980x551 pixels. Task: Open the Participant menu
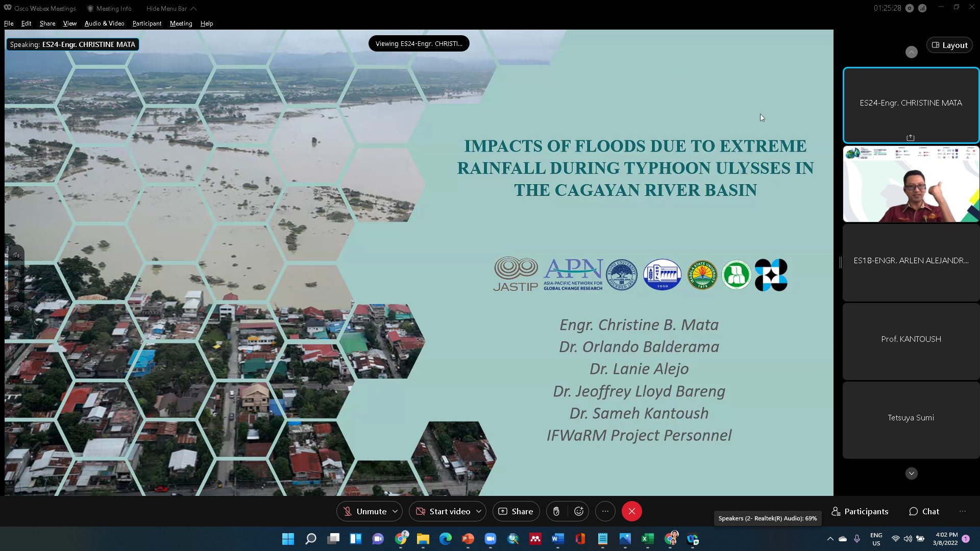[x=146, y=23]
